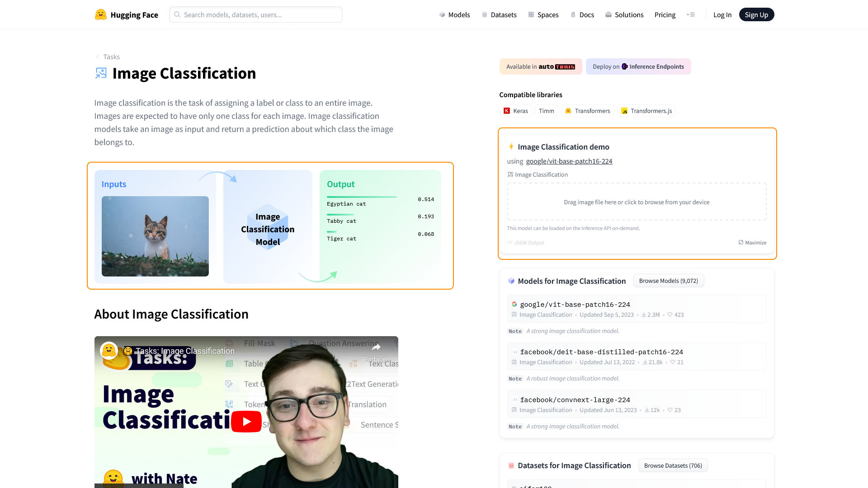Click the Tabby cat score bar
This screenshot has height=488, width=868.
click(x=340, y=215)
